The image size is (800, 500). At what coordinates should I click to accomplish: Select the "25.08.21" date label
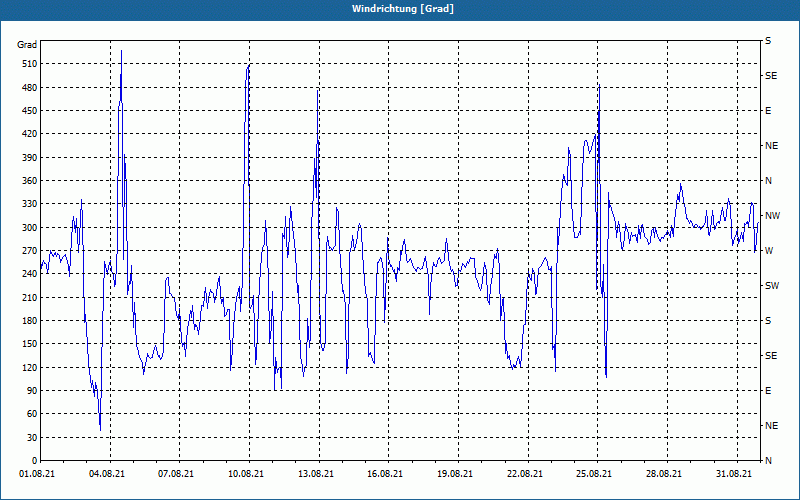coord(594,474)
